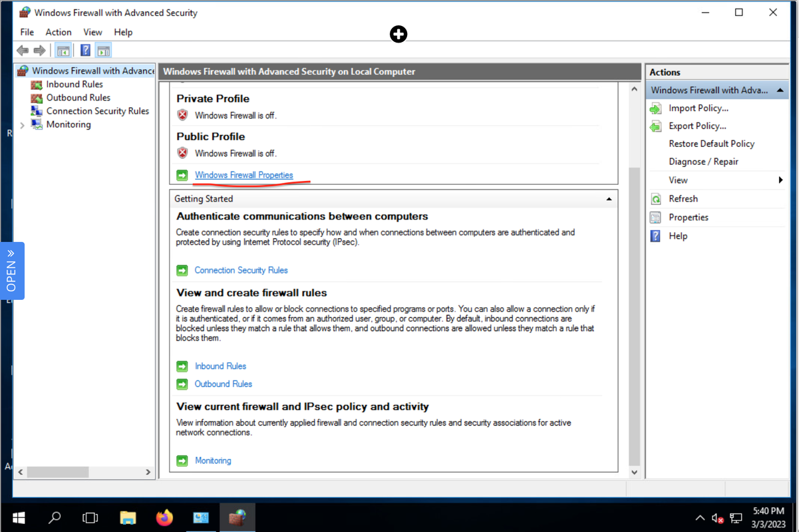Open the Action menu

click(x=59, y=32)
